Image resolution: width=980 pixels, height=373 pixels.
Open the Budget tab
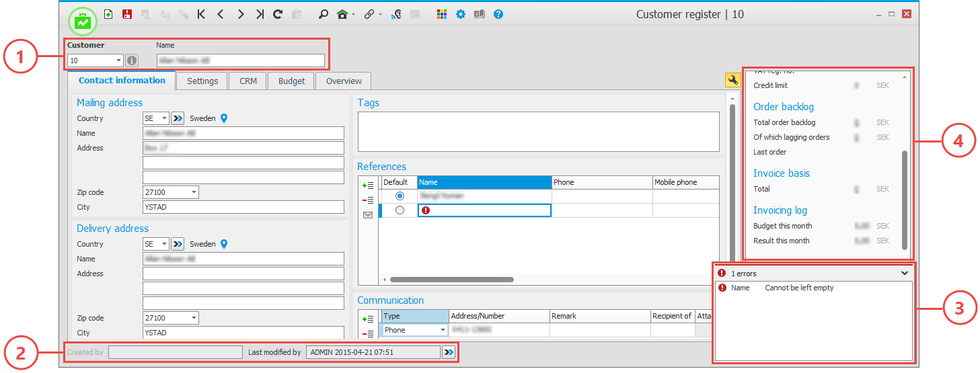[291, 81]
